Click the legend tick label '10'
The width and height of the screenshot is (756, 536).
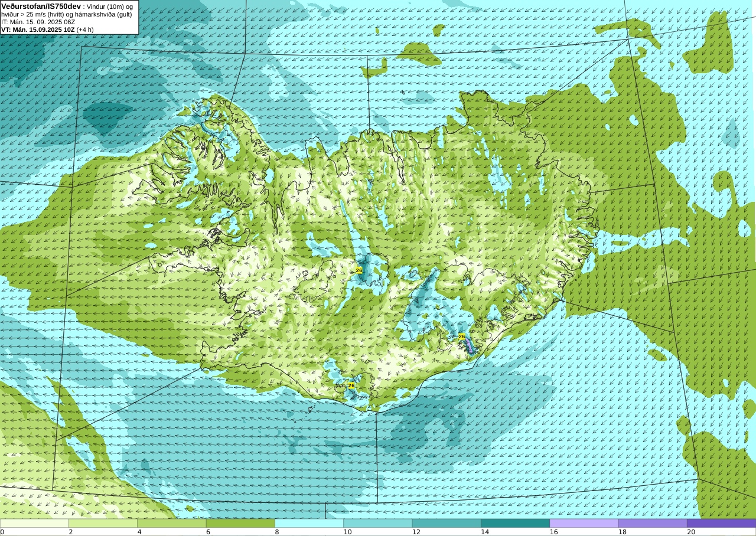coord(348,532)
